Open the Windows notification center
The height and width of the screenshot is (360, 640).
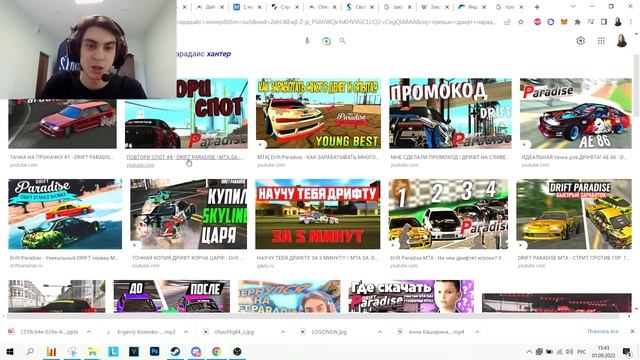pyautogui.click(x=627, y=351)
